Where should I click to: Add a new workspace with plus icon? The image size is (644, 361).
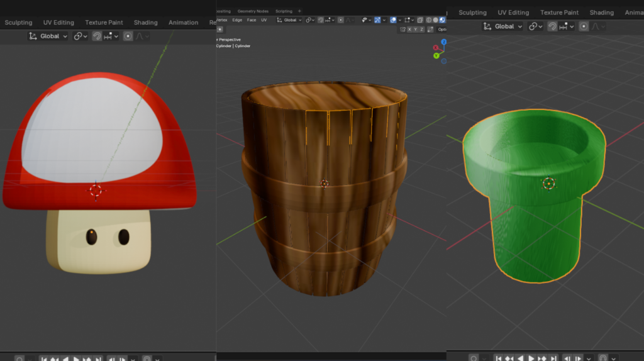[299, 11]
